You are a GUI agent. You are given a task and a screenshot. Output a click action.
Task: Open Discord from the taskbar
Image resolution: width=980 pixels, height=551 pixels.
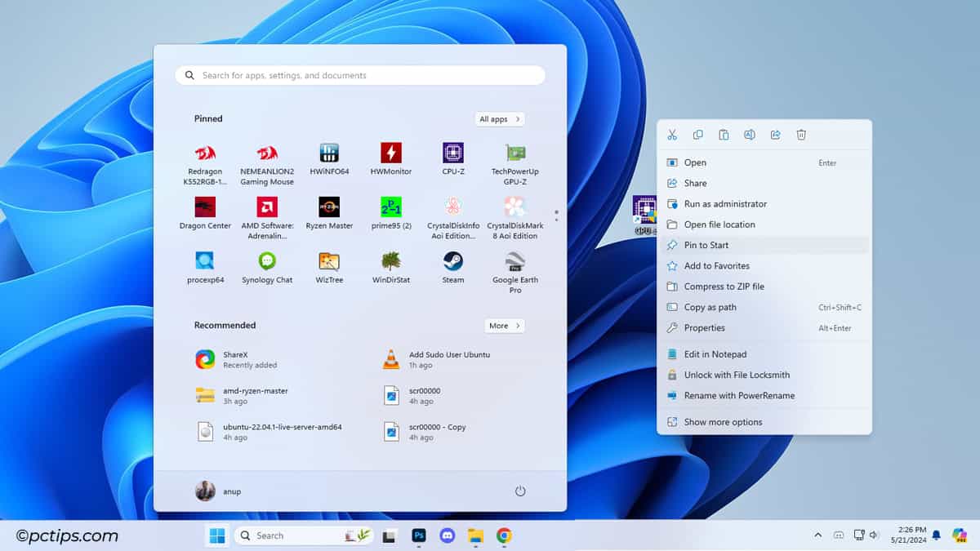coord(448,535)
